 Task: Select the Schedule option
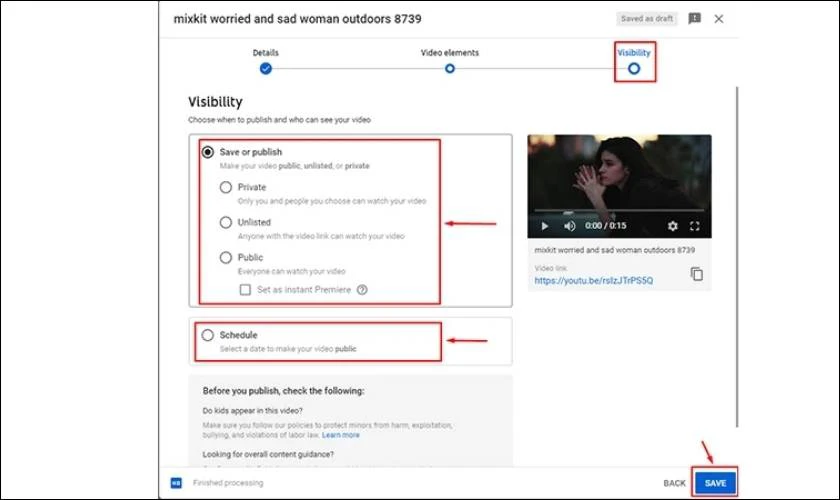click(x=208, y=335)
